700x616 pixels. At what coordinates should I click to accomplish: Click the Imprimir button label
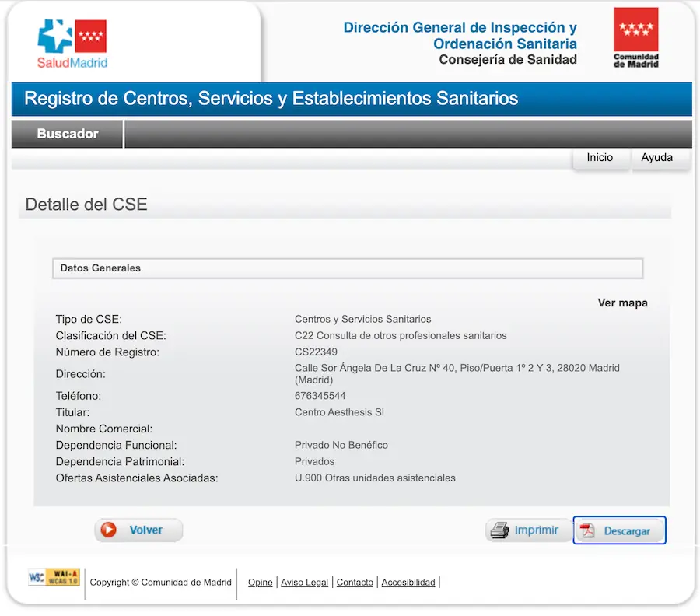[x=536, y=530]
